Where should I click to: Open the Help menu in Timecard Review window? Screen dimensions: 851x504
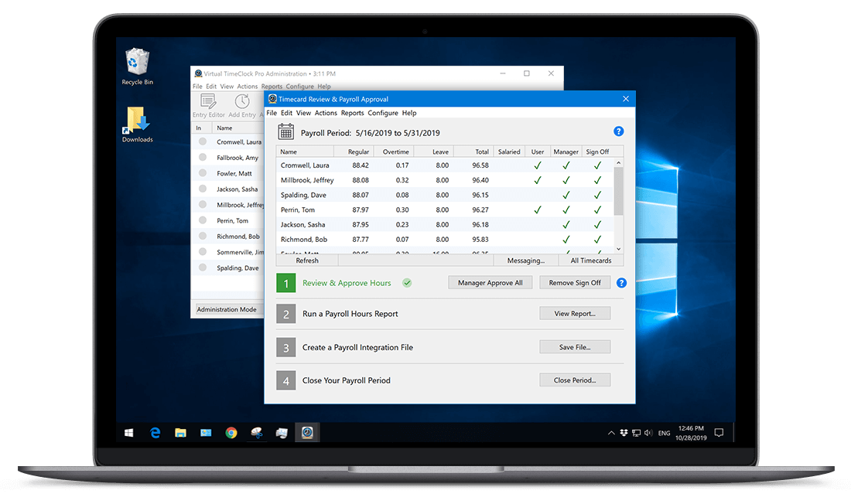point(409,113)
